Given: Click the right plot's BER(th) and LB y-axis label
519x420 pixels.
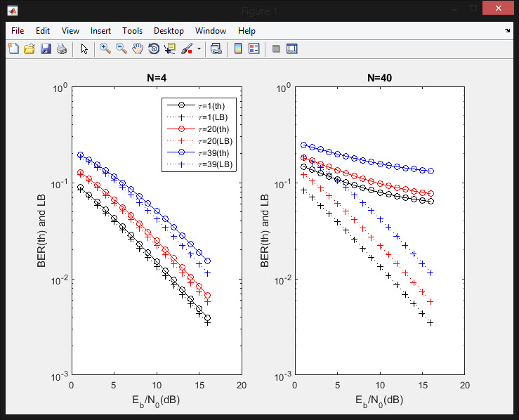Looking at the screenshot, I should pos(265,231).
